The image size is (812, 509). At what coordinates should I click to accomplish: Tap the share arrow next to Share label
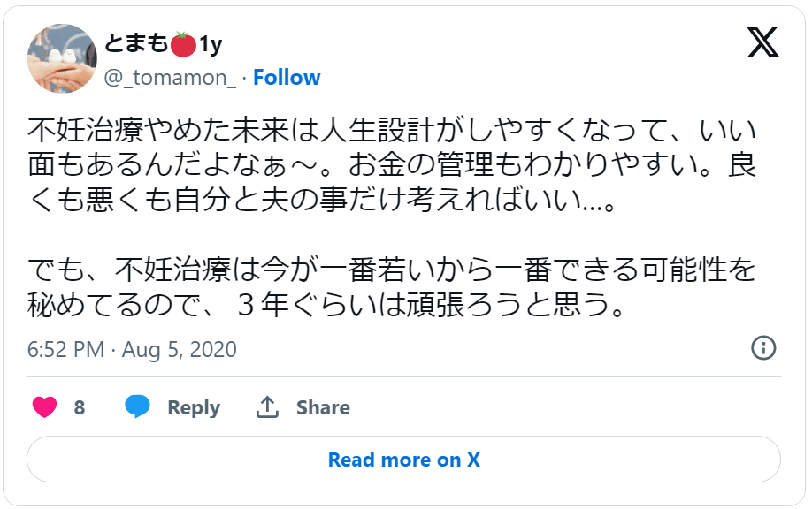pos(269,406)
